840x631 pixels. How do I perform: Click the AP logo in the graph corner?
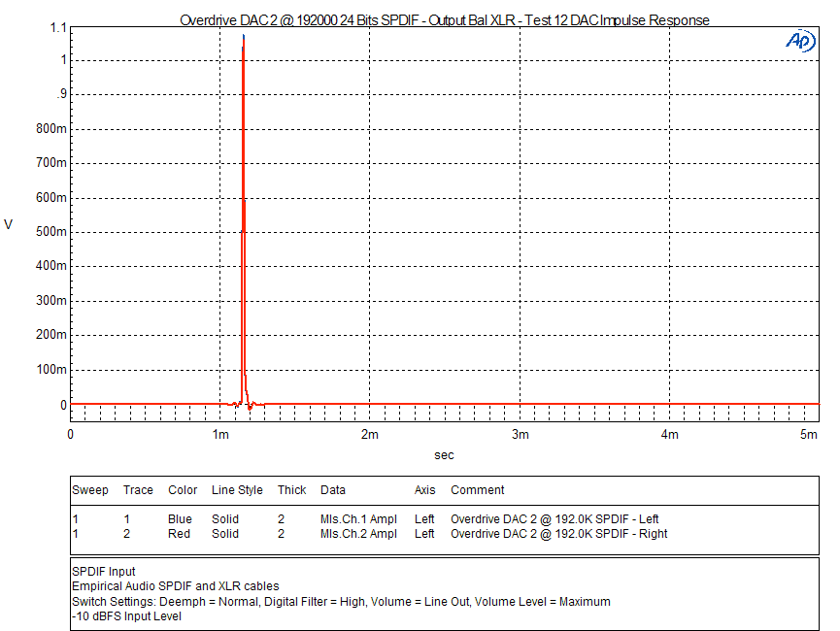click(x=801, y=41)
